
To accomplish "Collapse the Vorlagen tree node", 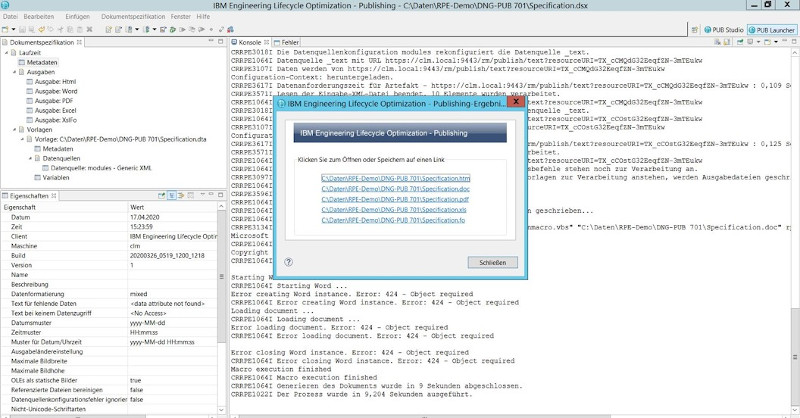I will pos(16,128).
